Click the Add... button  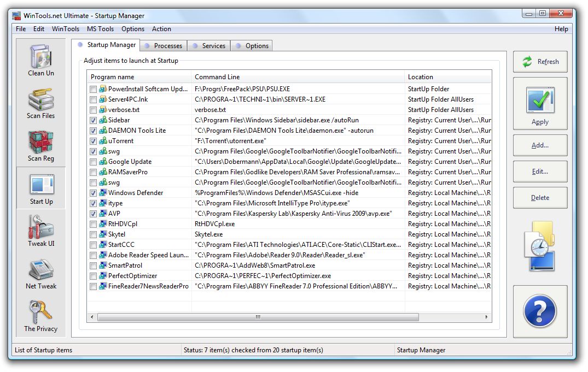point(540,145)
